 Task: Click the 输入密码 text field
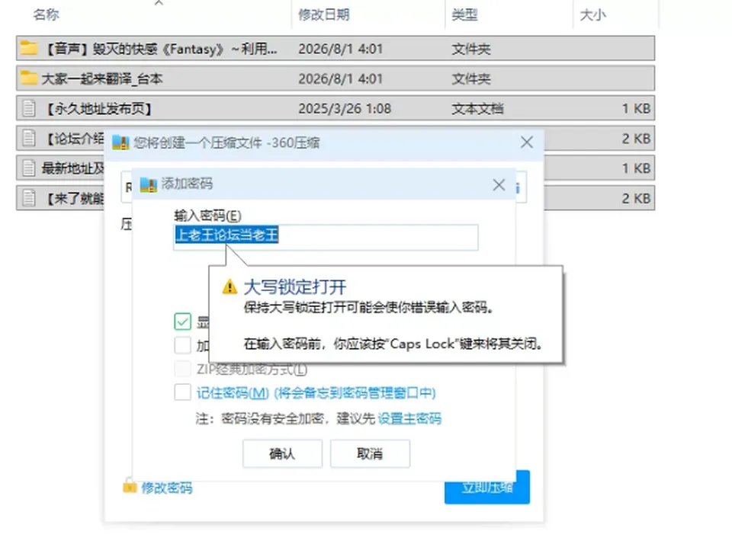point(326,237)
